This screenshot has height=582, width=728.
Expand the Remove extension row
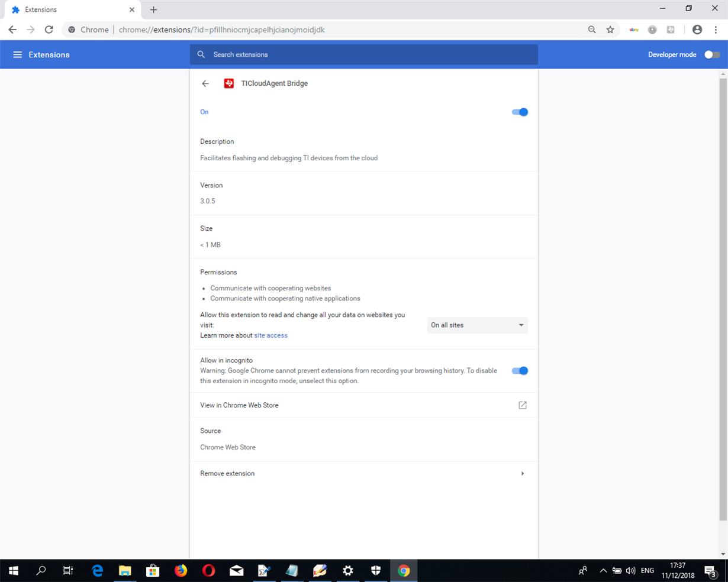[364, 474]
